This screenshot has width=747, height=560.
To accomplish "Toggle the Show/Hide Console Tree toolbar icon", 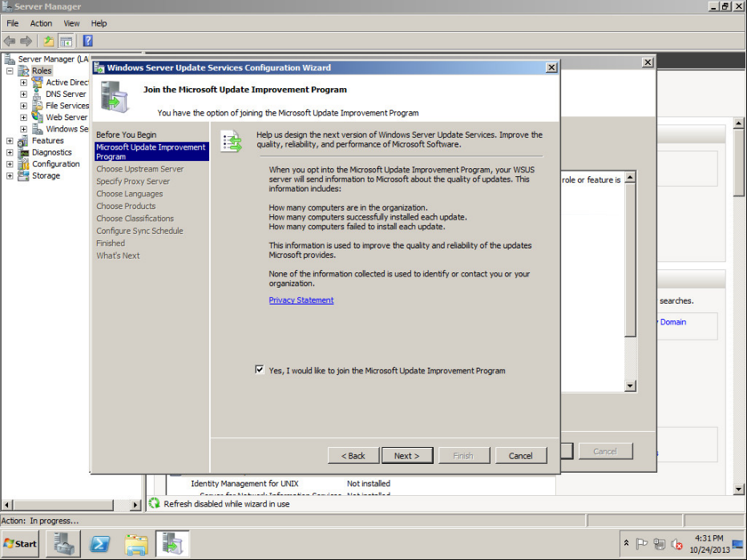I will point(66,41).
